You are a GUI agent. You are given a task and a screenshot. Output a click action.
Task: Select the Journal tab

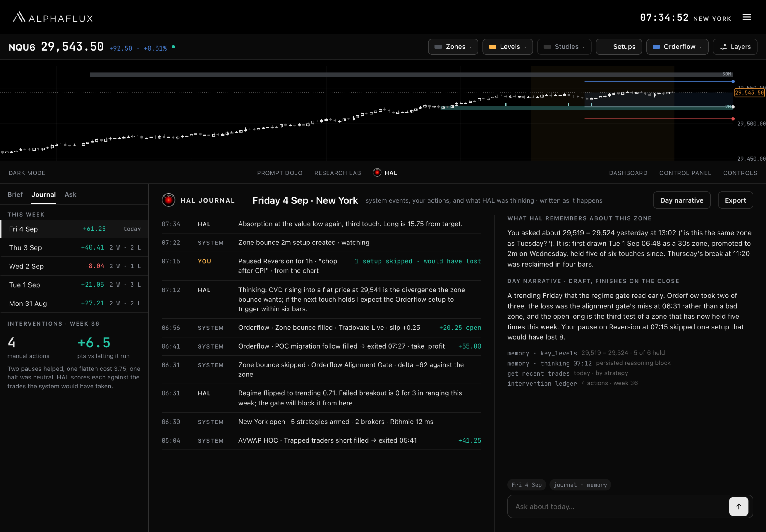pyautogui.click(x=44, y=194)
